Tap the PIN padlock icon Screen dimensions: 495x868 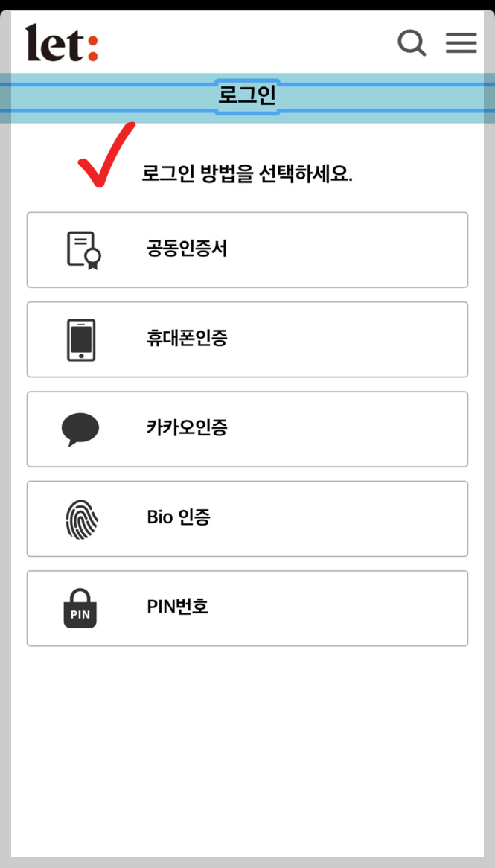coord(80,607)
